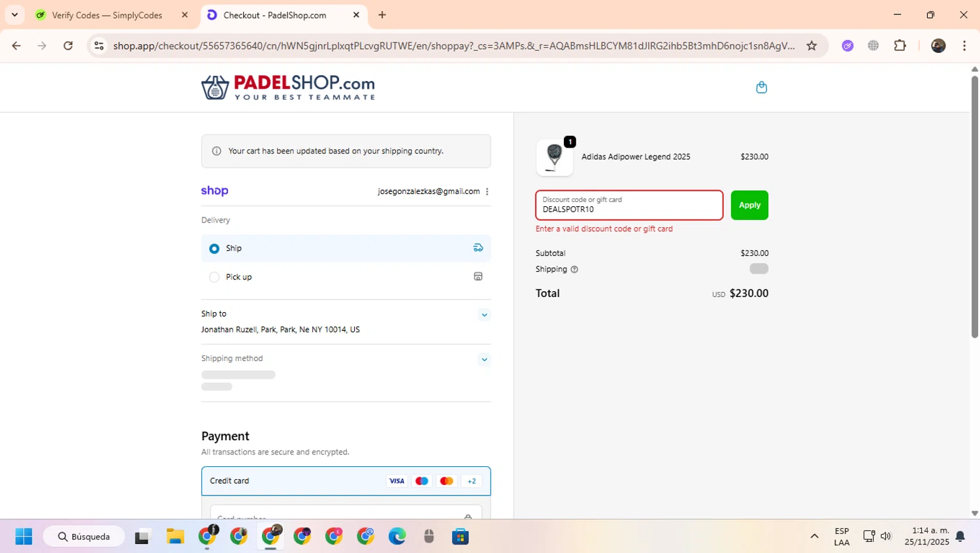Click the Payment heading
The width and height of the screenshot is (980, 553).
pyautogui.click(x=225, y=436)
